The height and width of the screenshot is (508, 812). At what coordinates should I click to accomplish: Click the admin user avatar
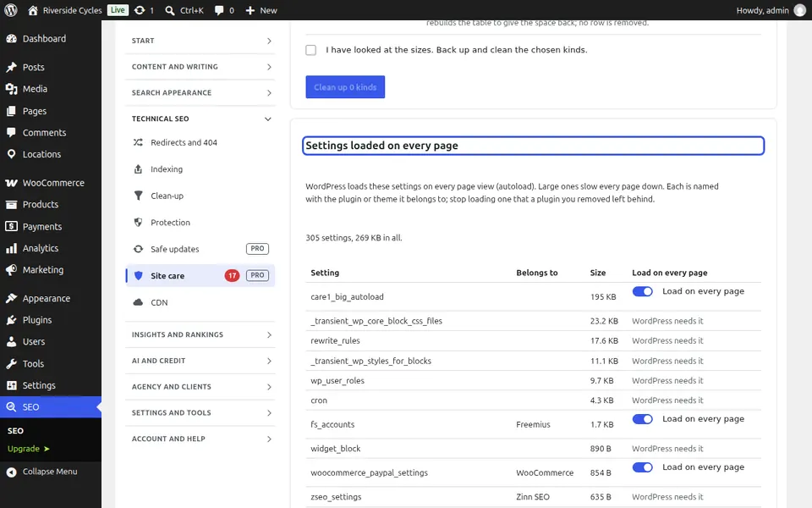pos(799,10)
